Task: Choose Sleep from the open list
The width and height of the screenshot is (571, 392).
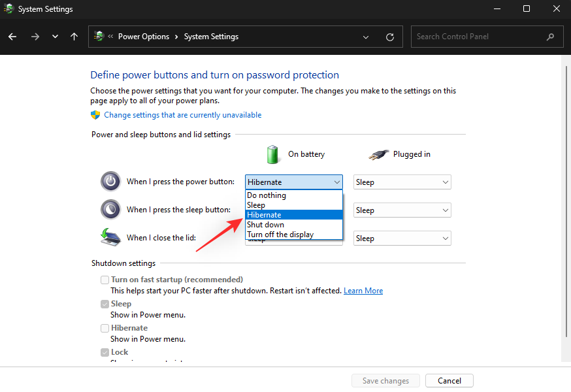Action: point(294,205)
